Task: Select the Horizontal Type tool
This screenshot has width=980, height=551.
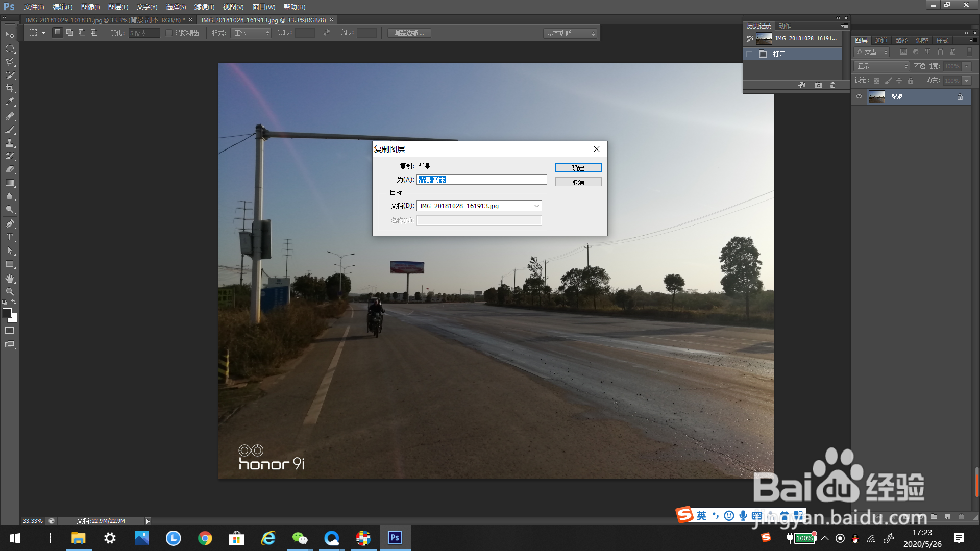Action: point(10,237)
